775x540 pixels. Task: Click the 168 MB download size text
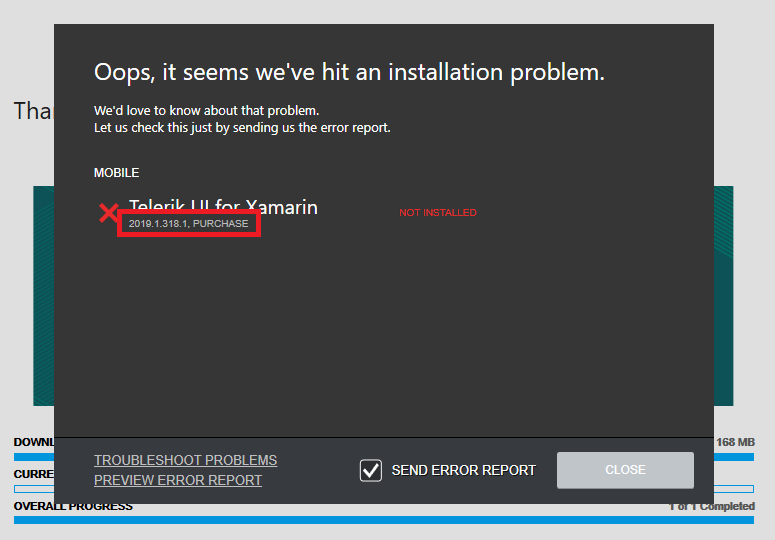point(735,442)
